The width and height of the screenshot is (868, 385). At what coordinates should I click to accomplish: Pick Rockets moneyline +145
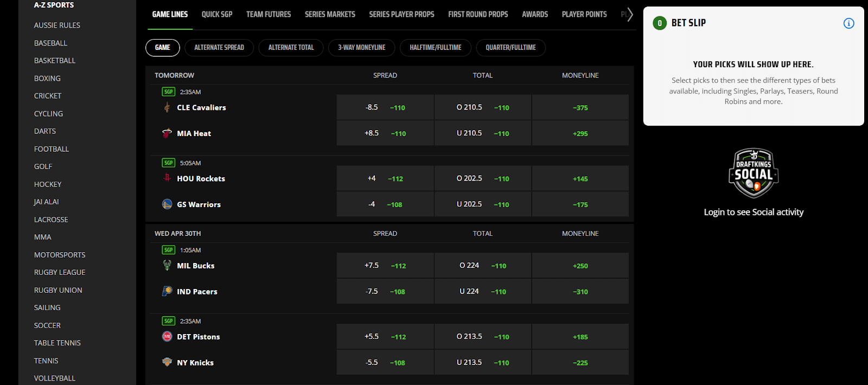[x=580, y=178]
